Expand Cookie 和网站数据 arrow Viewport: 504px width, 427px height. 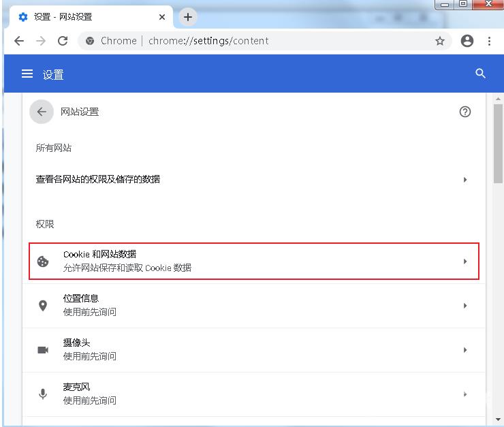pyautogui.click(x=465, y=262)
